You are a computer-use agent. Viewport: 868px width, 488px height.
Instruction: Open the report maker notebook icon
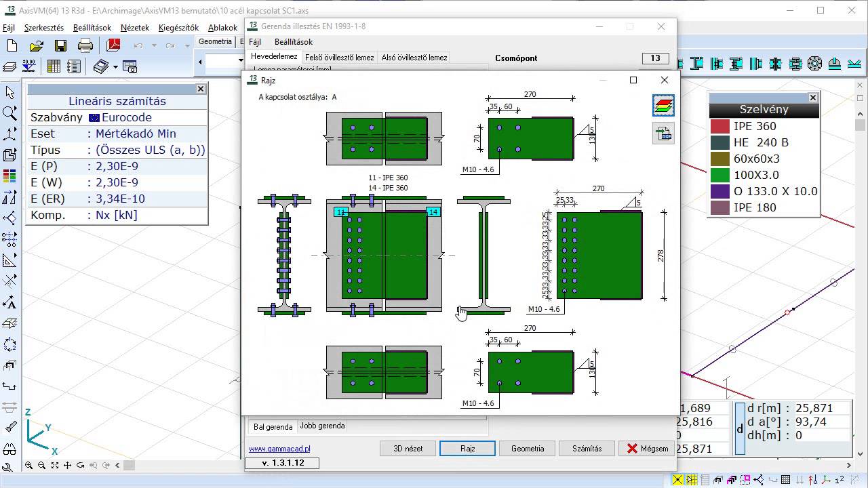74,66
